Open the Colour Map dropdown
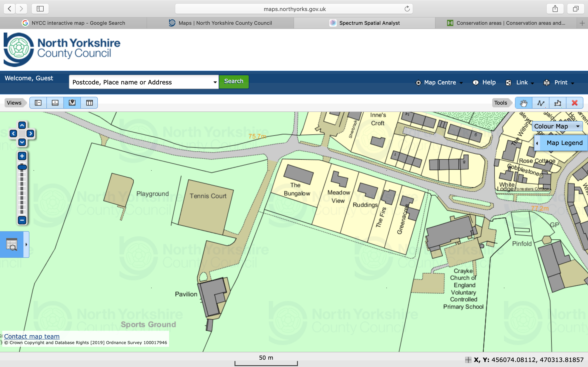 click(x=557, y=126)
